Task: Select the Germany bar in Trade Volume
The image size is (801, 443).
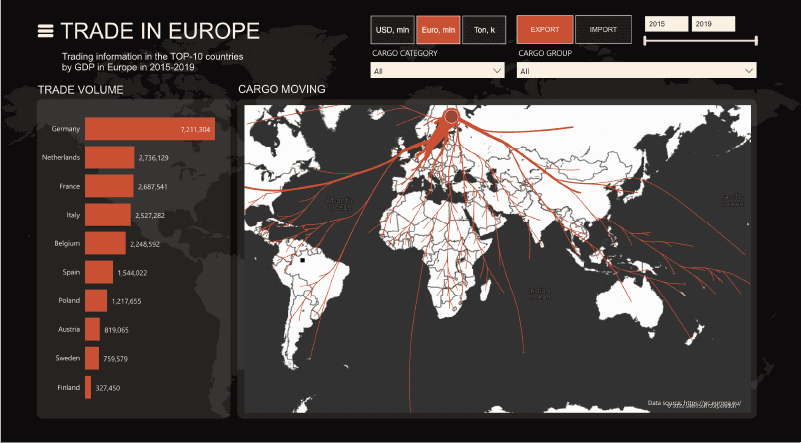Action: click(x=150, y=129)
